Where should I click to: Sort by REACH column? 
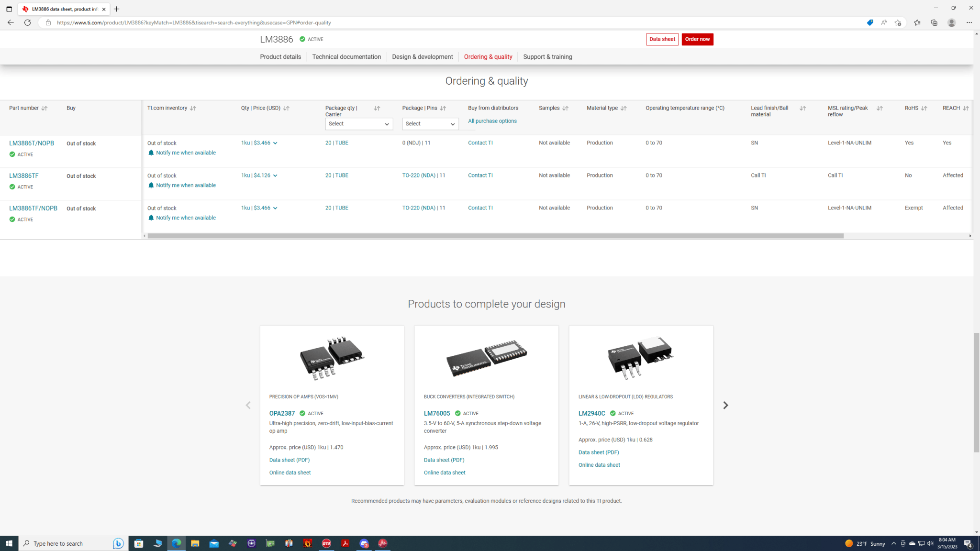(x=965, y=108)
